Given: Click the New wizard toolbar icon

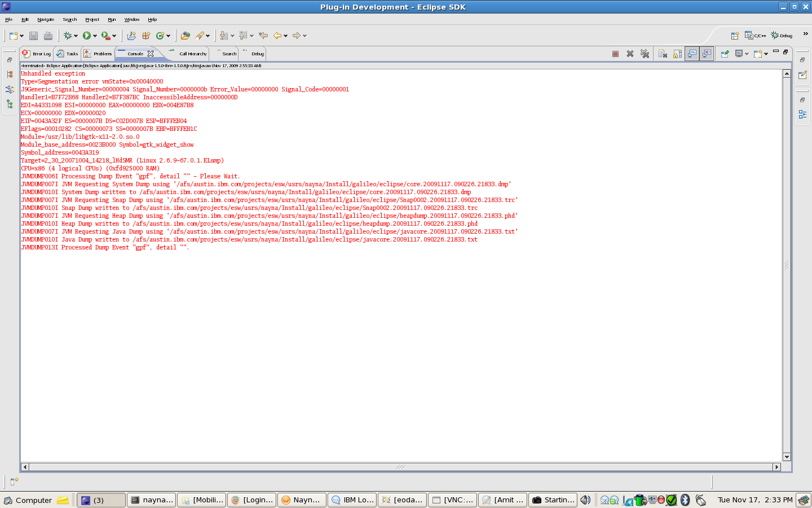Looking at the screenshot, I should [x=14, y=36].
